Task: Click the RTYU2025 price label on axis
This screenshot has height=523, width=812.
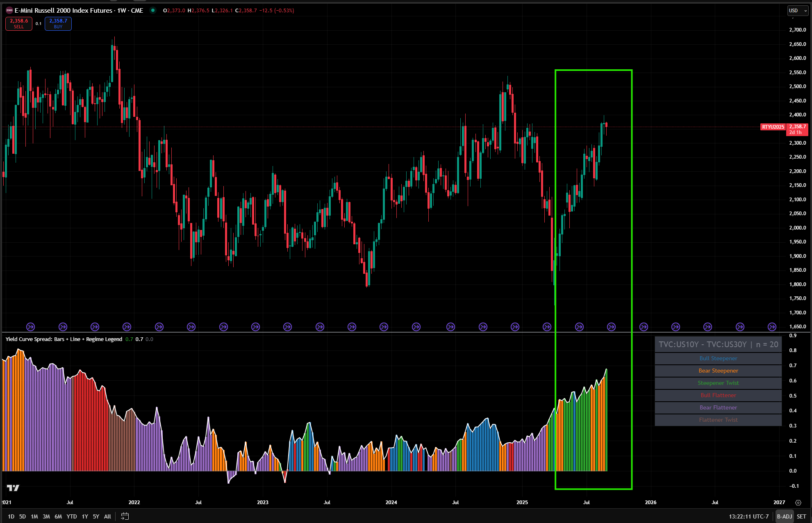Action: coord(773,127)
